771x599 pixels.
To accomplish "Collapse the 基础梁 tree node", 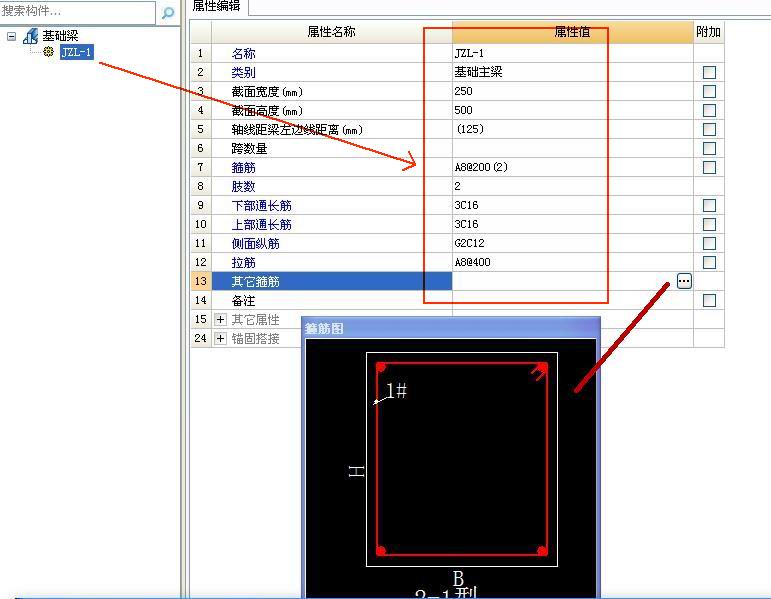I will click(11, 36).
